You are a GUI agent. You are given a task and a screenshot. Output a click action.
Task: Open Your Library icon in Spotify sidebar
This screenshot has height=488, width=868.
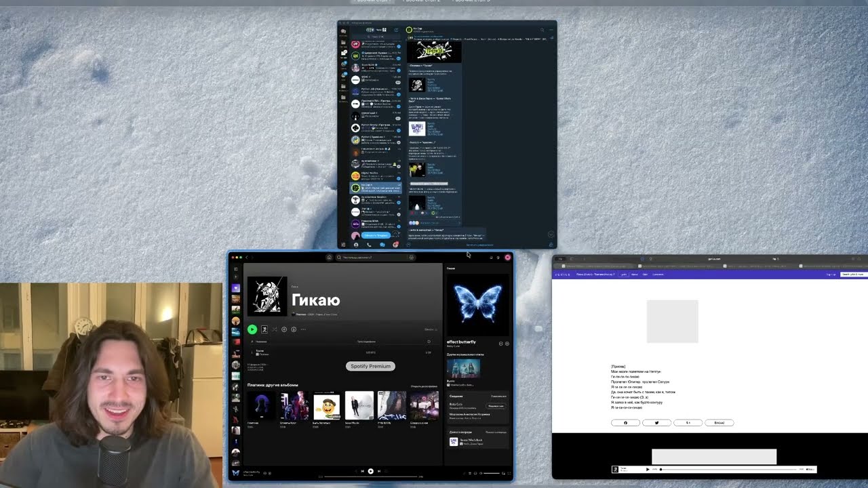pos(235,269)
